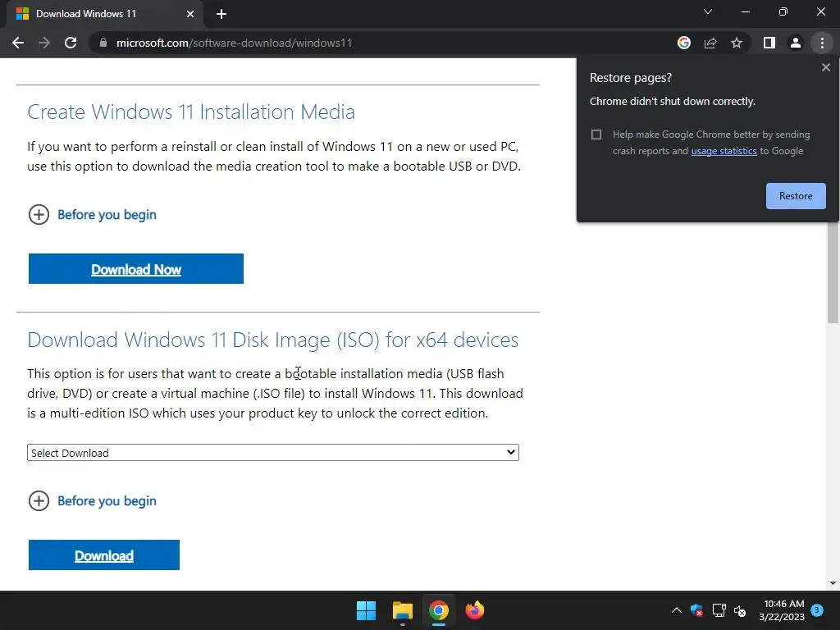
Task: Expand Before you begin under Installation Media
Action: coord(92,215)
